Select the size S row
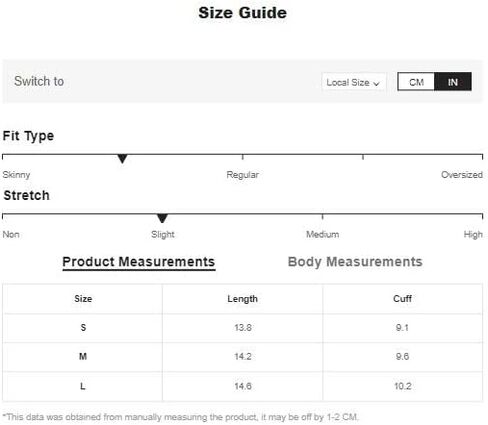This screenshot has width=488, height=425. (x=242, y=328)
